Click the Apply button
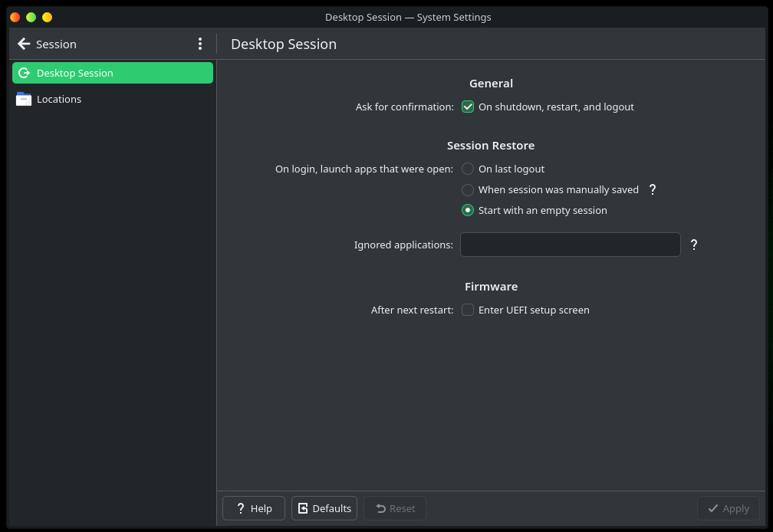Screen dimensions: 773x532 tap(728, 508)
